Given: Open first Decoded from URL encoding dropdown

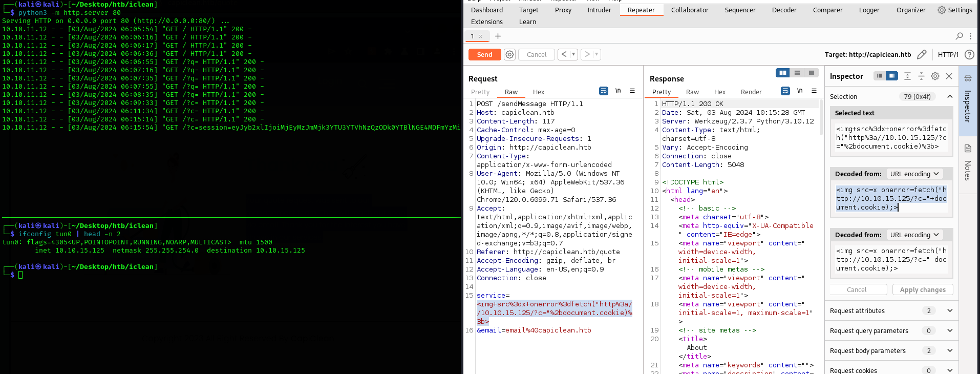Looking at the screenshot, I should click(914, 174).
